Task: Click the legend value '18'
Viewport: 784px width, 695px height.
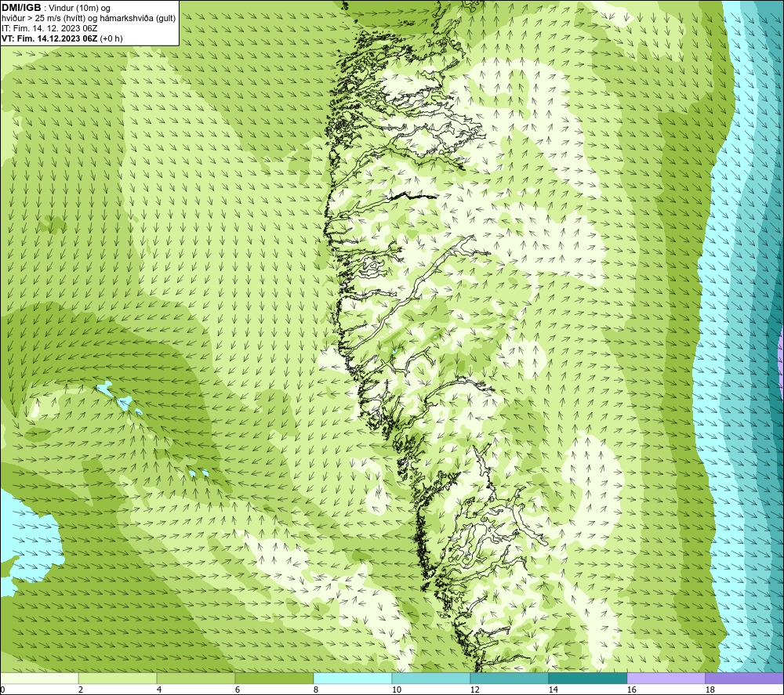Action: (710, 690)
